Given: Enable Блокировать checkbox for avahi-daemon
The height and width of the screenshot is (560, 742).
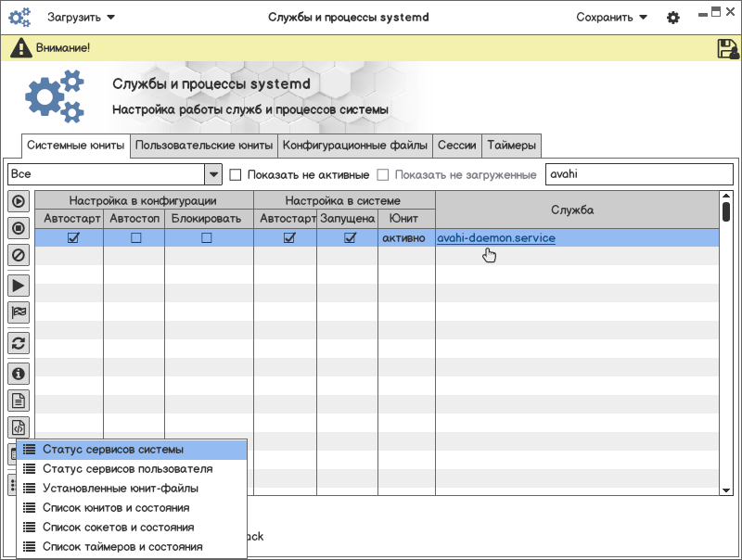Looking at the screenshot, I should [x=207, y=238].
